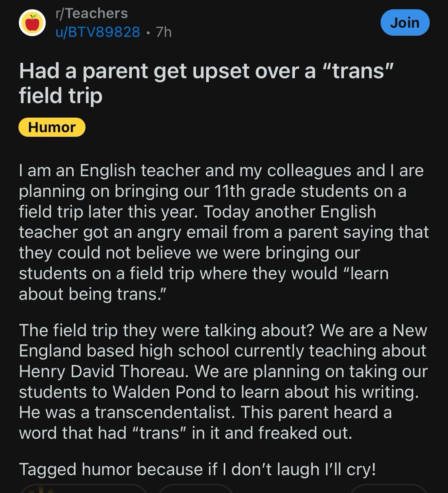The image size is (448, 493).
Task: Click the red apple subreddit avatar
Action: click(32, 23)
